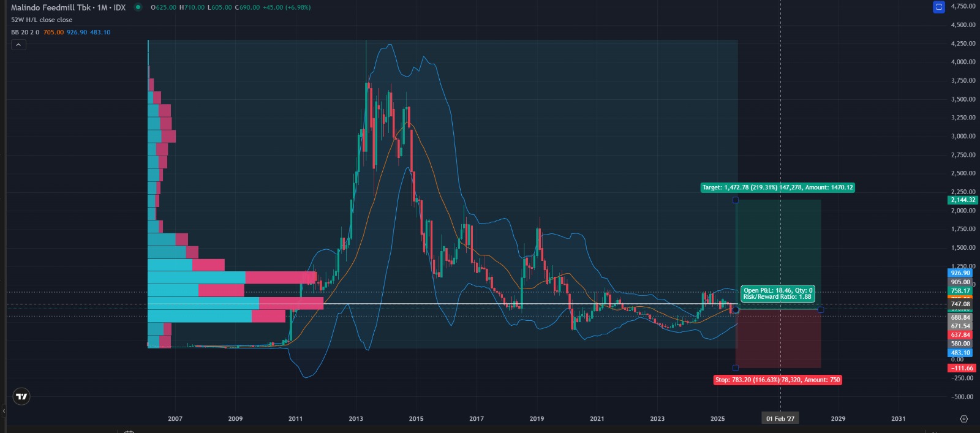Click the TradingView logo icon
Viewport: 980px width, 433px height.
click(21, 396)
